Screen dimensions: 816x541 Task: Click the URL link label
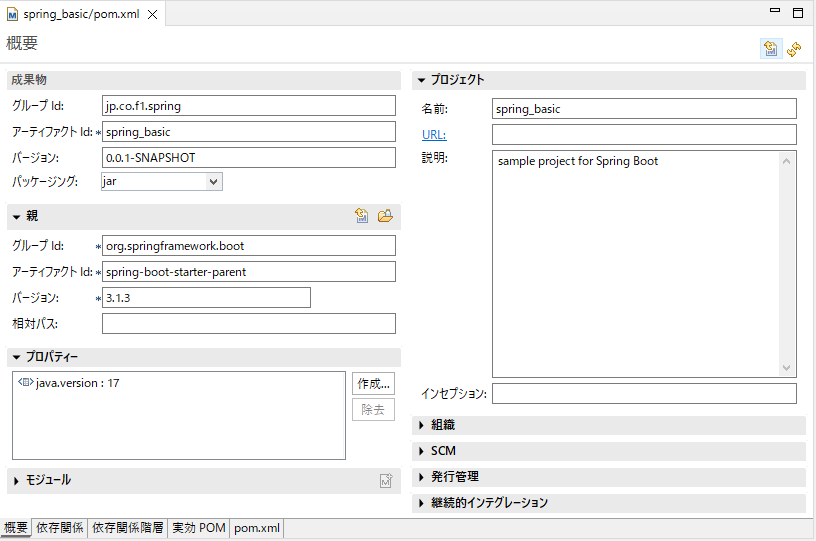(433, 135)
